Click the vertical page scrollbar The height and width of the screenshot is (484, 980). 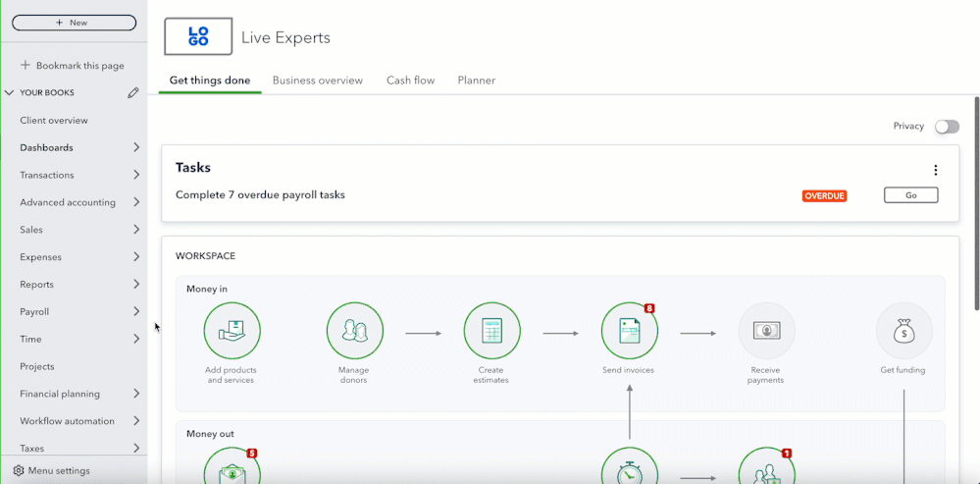[x=976, y=203]
